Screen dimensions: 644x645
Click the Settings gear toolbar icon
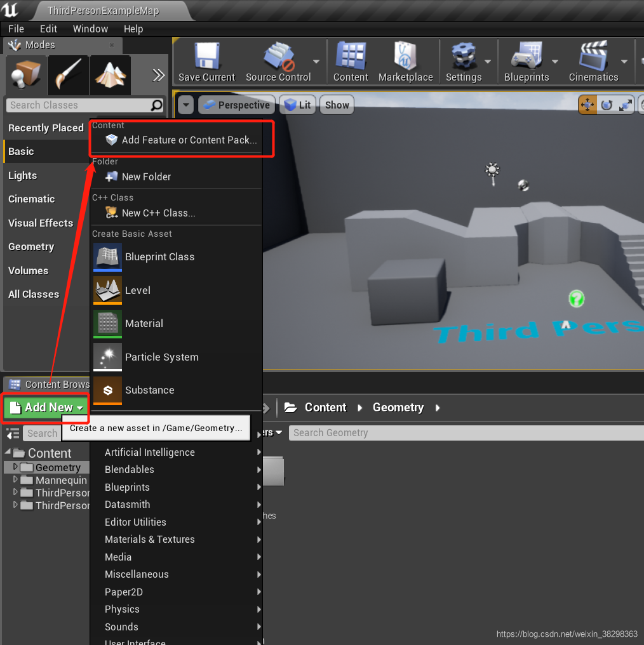464,56
